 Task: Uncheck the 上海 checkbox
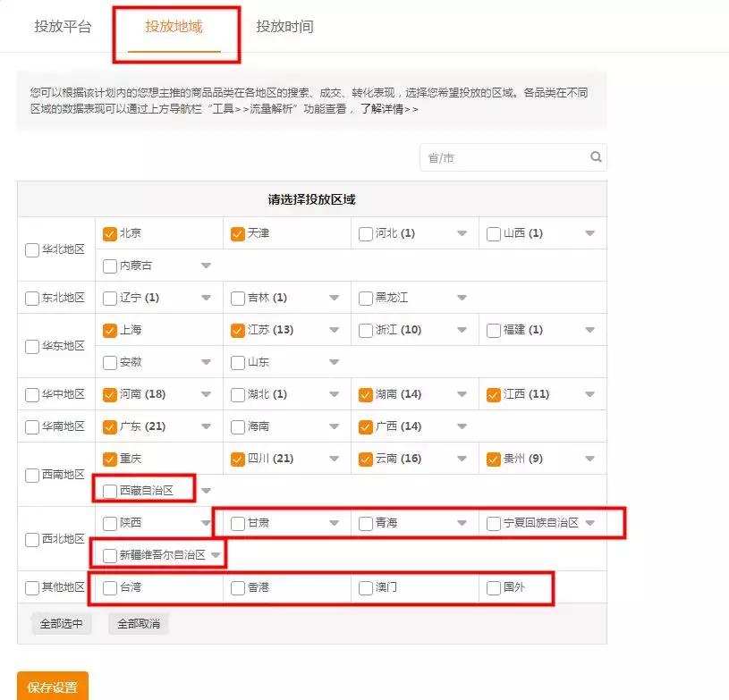(x=108, y=329)
